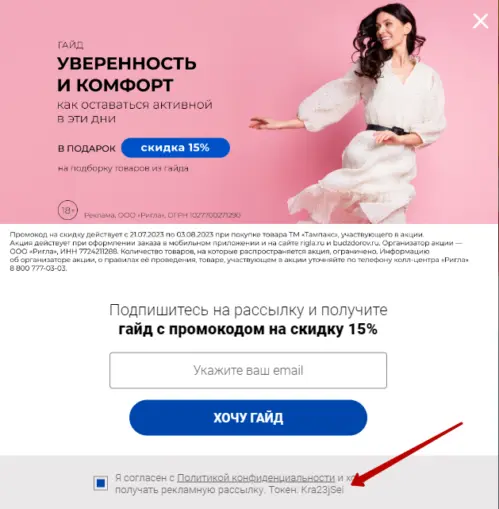This screenshot has width=499, height=509.
Task: Click 'Подпишитесь на рассылку и получите' heading
Action: (248, 310)
